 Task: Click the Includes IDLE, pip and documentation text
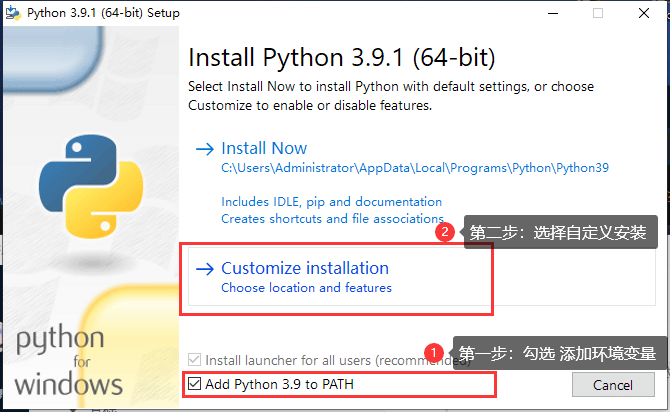(331, 201)
